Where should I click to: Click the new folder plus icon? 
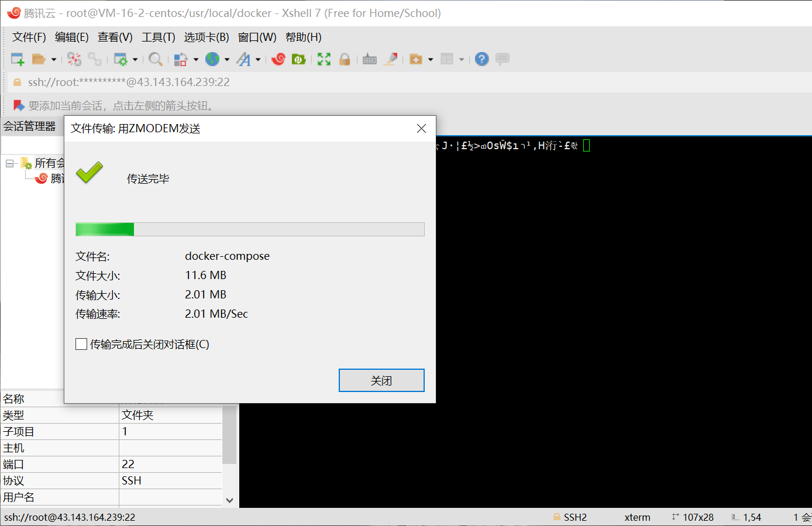416,59
